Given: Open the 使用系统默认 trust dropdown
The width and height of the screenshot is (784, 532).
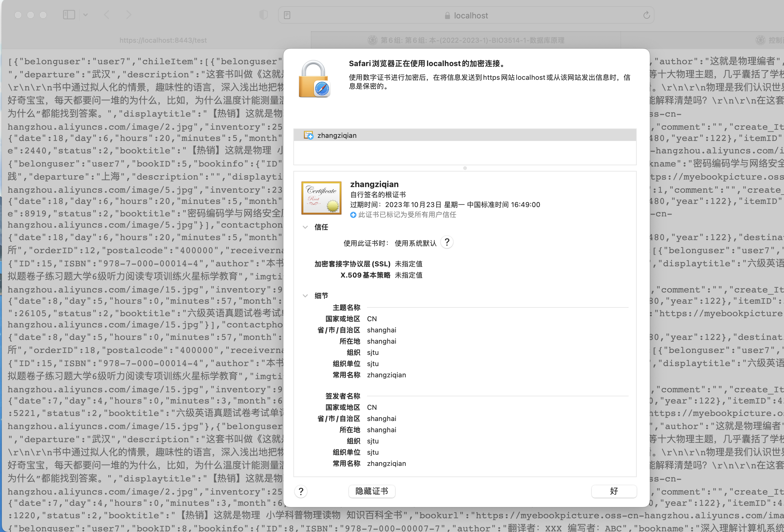Looking at the screenshot, I should pyautogui.click(x=416, y=243).
